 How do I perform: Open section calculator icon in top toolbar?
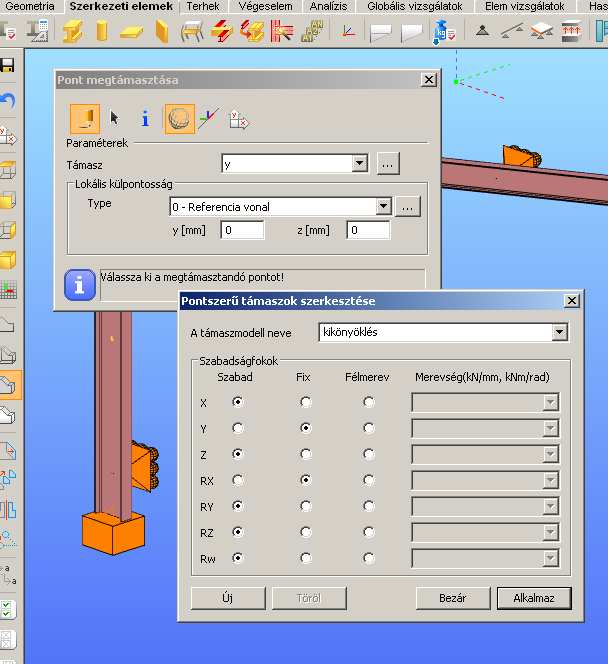(37, 30)
